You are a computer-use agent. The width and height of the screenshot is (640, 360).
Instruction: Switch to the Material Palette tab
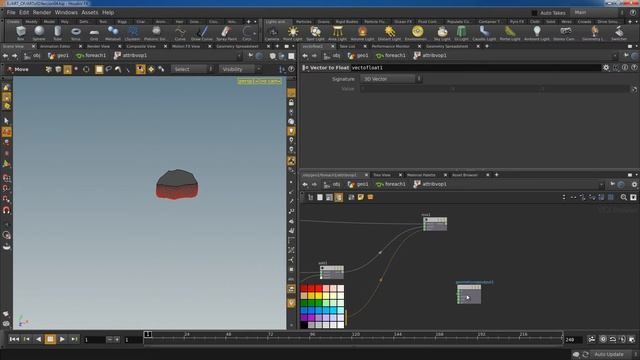click(421, 175)
